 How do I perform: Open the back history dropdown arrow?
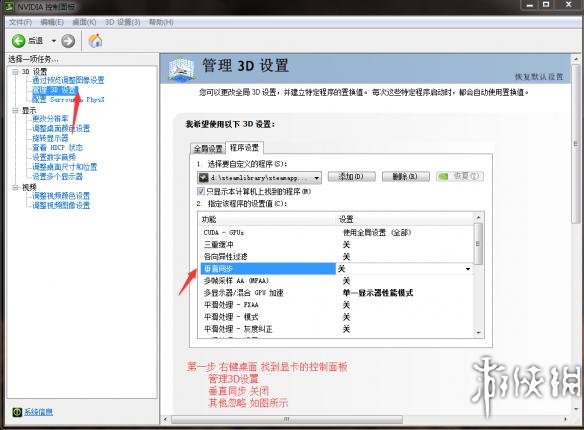pos(54,41)
